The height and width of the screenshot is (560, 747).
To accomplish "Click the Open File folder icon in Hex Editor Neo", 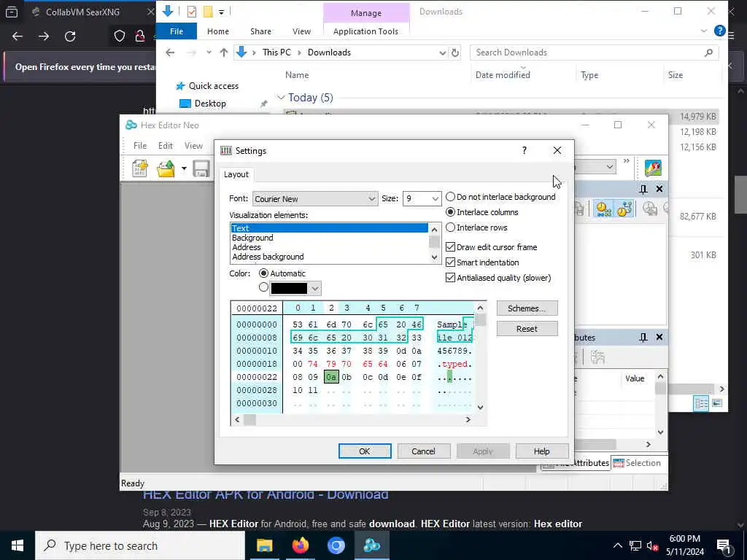I will click(166, 168).
